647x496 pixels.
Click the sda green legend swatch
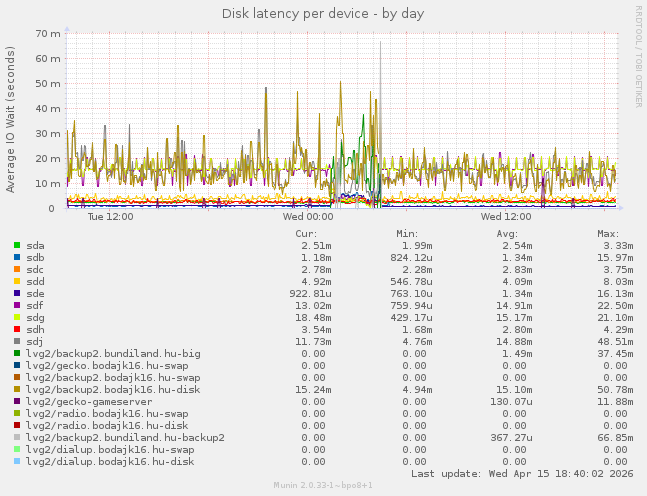pyautogui.click(x=17, y=246)
